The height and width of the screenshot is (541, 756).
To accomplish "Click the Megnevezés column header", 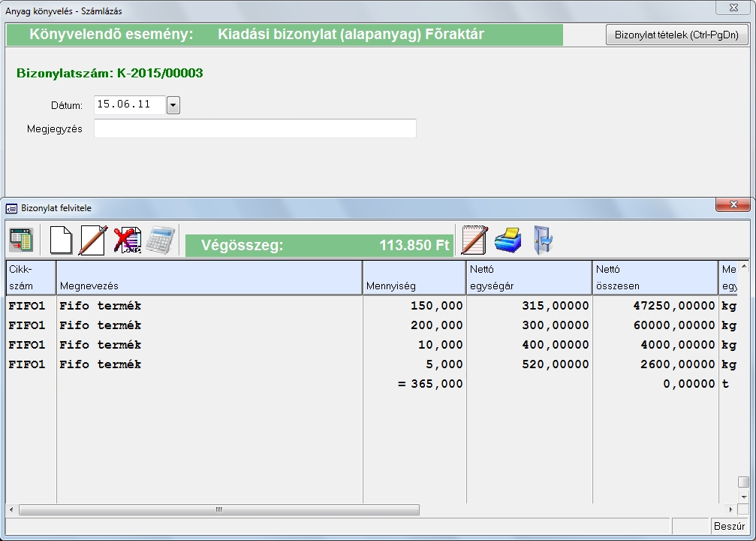I will (x=209, y=277).
